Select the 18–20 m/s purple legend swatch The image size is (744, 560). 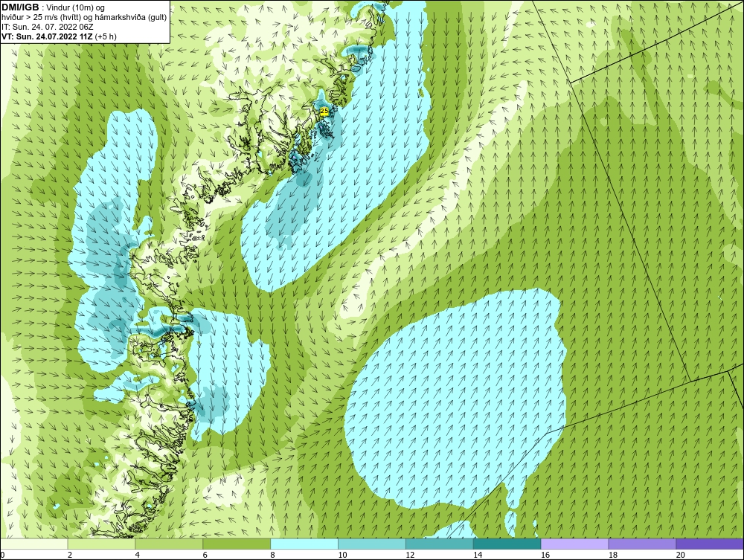643,544
